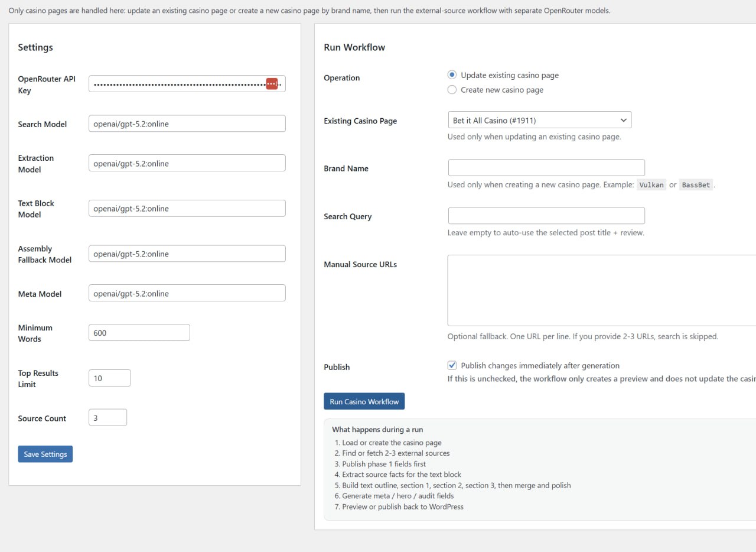Select 'Create new casino page' radio option

coord(452,90)
